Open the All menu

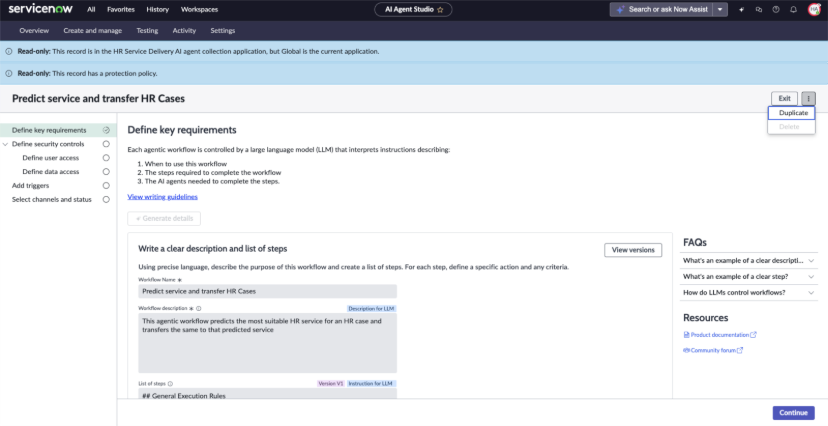[x=91, y=10]
